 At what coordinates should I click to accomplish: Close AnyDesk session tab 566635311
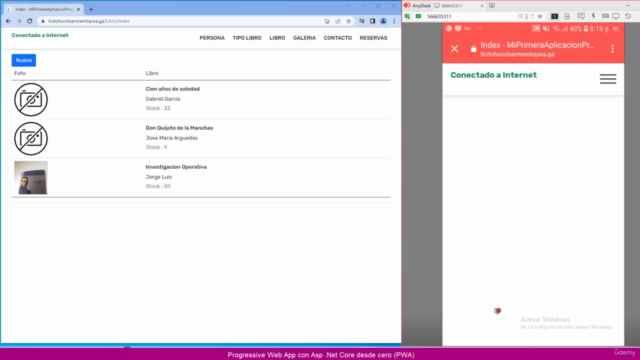pyautogui.click(x=482, y=6)
